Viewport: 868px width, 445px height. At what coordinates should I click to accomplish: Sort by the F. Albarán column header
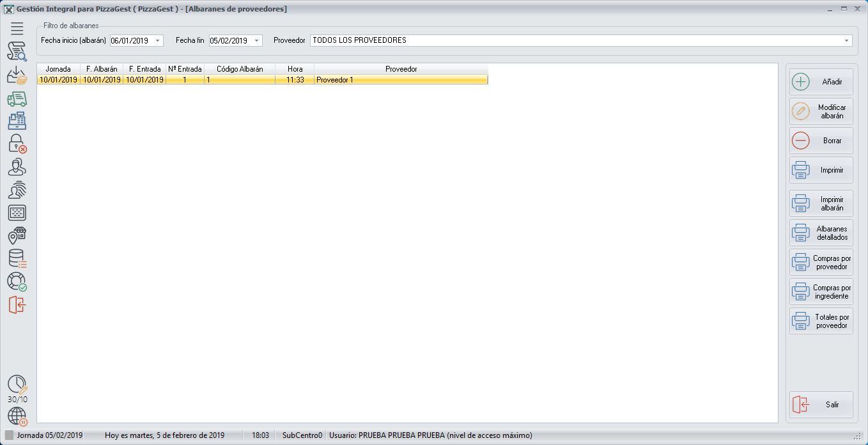(x=102, y=69)
